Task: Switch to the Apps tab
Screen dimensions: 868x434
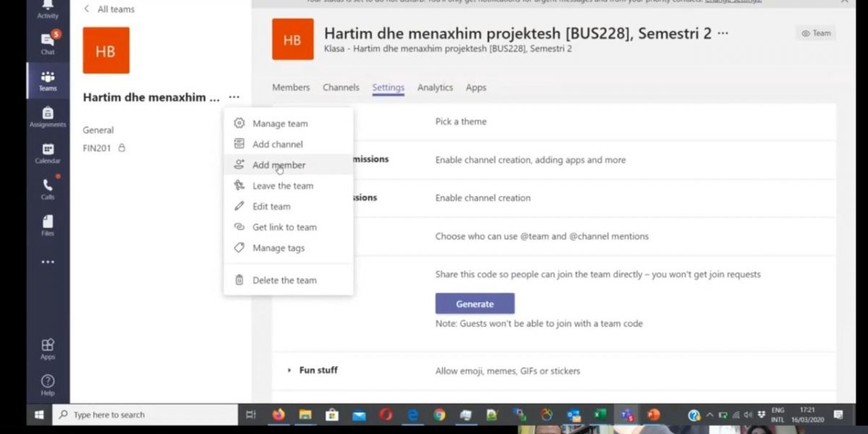Action: (x=476, y=88)
